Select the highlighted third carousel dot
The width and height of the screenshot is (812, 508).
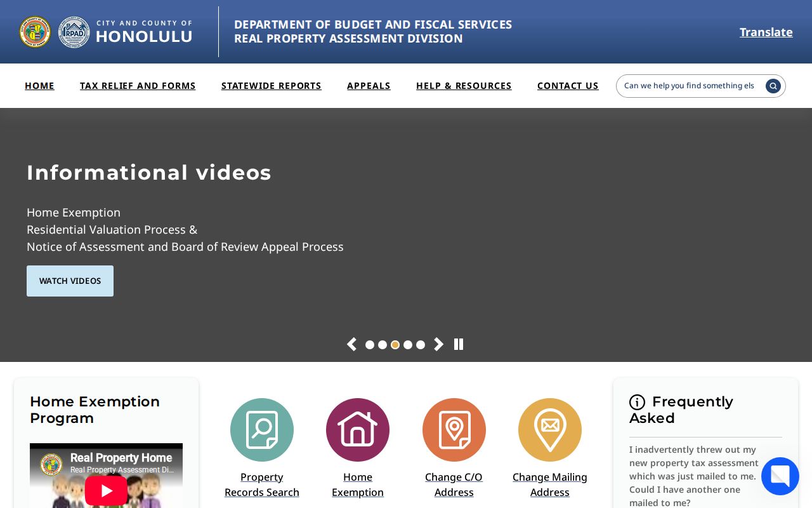(395, 345)
